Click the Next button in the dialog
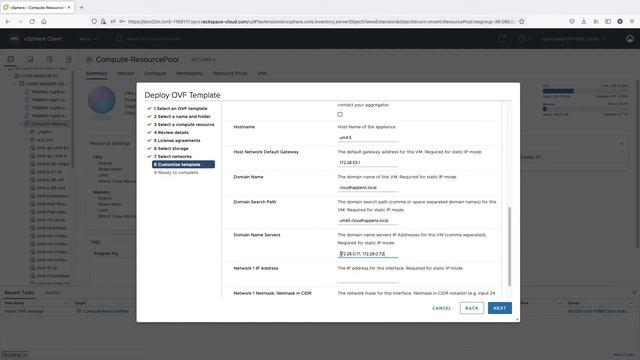 pos(500,308)
